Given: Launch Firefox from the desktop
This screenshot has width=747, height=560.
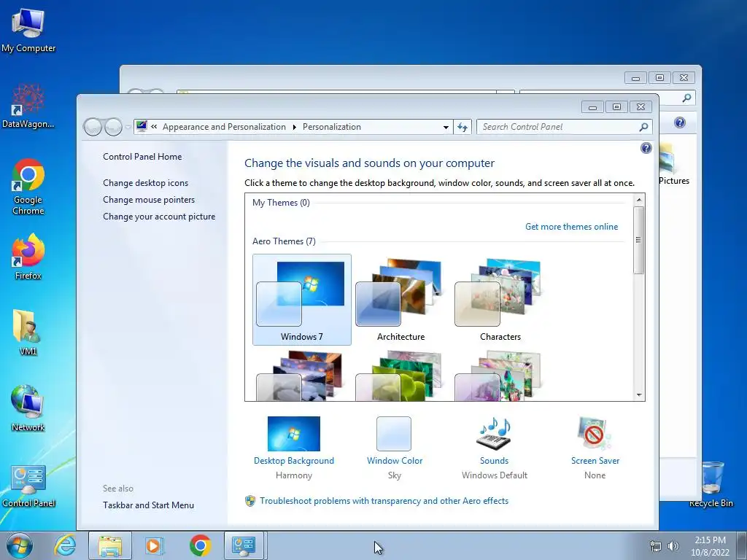Looking at the screenshot, I should [x=28, y=255].
